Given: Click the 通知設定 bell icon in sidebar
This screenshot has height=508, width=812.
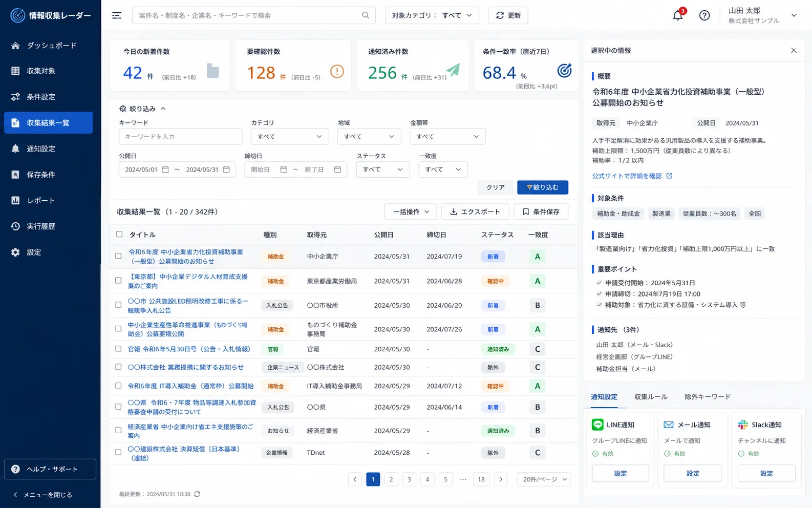Looking at the screenshot, I should click(x=15, y=149).
